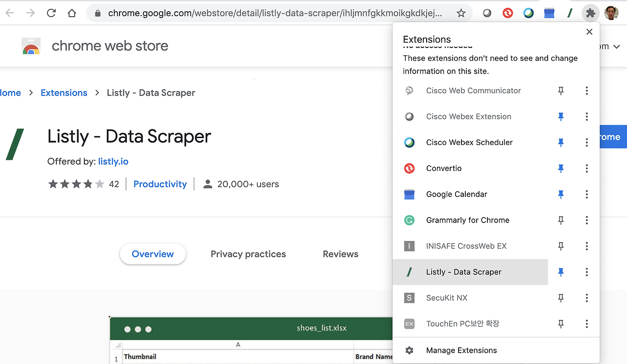Select Google Calendar in the extensions list

[470, 194]
